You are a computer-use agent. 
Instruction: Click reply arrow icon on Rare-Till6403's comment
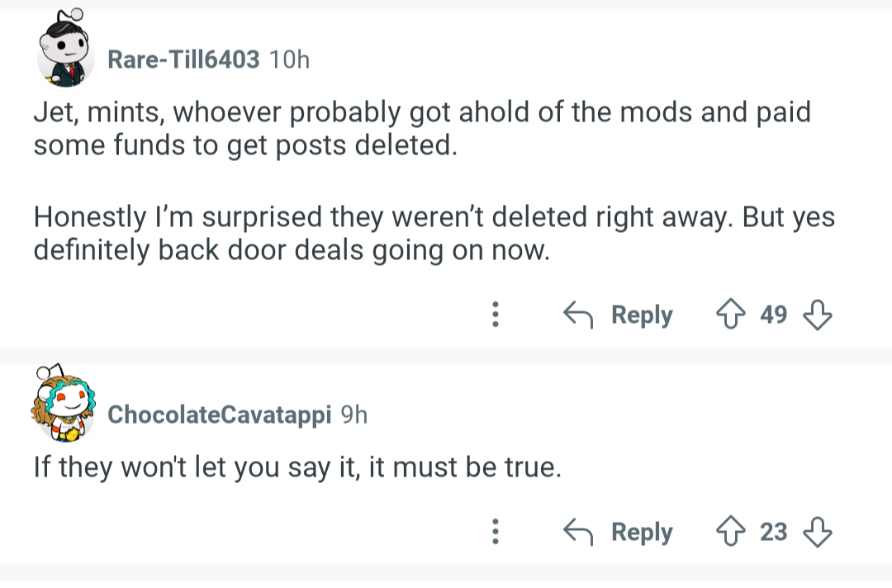pos(579,315)
